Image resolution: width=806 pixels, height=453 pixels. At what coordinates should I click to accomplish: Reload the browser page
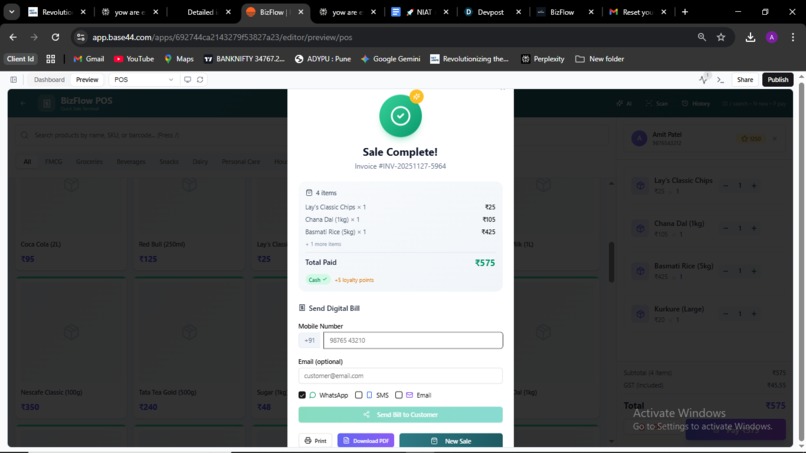(x=55, y=37)
